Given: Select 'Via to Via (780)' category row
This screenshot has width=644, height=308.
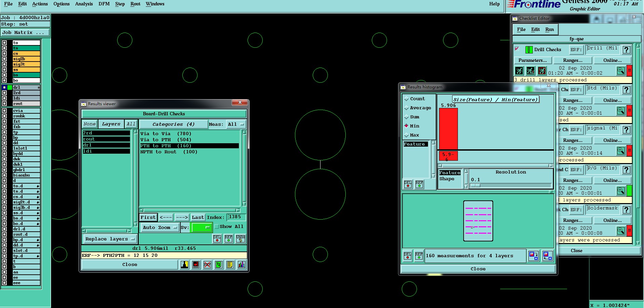Looking at the screenshot, I should click(x=189, y=134).
